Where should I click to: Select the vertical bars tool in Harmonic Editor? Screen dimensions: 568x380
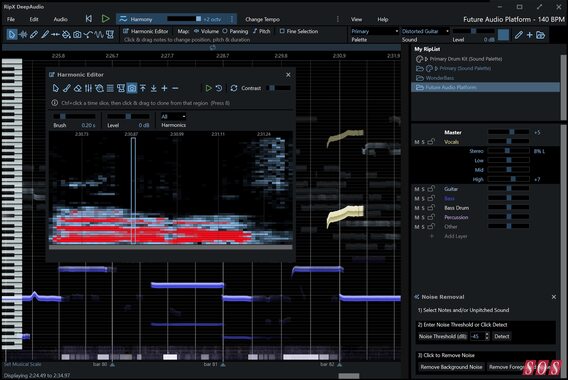click(88, 88)
